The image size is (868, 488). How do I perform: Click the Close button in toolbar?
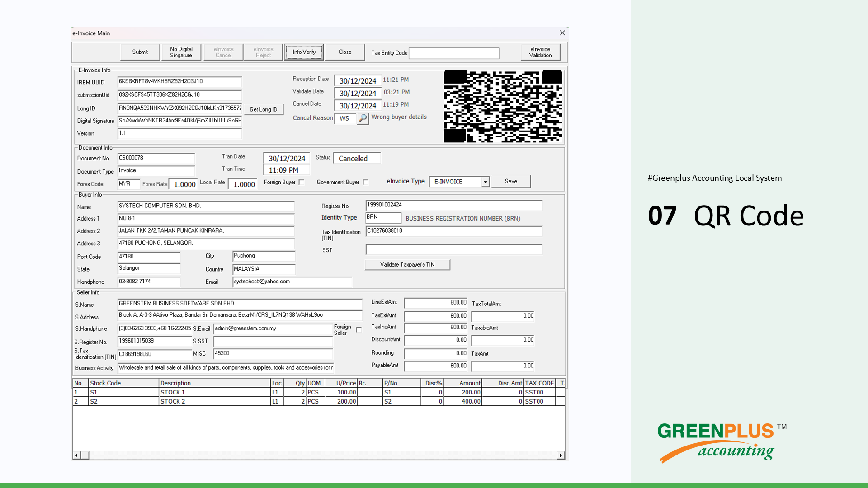[x=345, y=52]
